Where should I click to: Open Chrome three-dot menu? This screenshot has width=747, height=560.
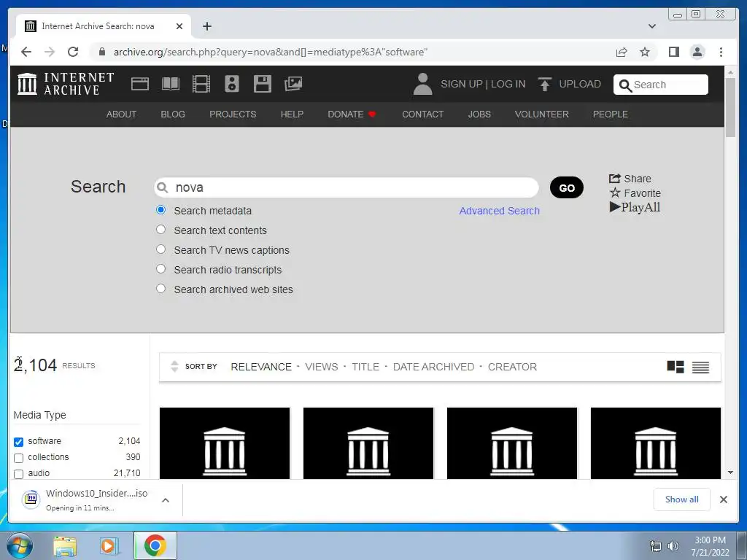pos(721,52)
